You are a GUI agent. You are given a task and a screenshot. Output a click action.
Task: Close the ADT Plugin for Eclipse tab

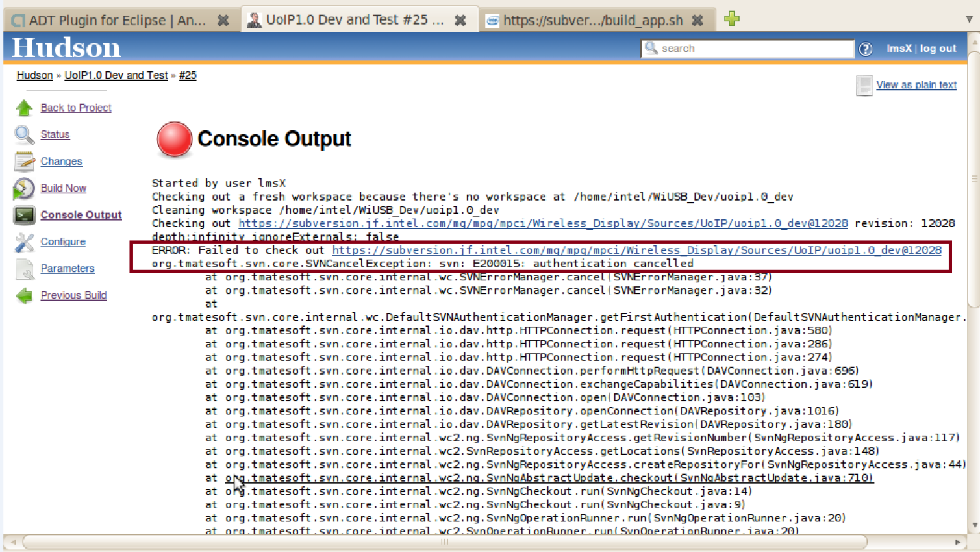223,21
